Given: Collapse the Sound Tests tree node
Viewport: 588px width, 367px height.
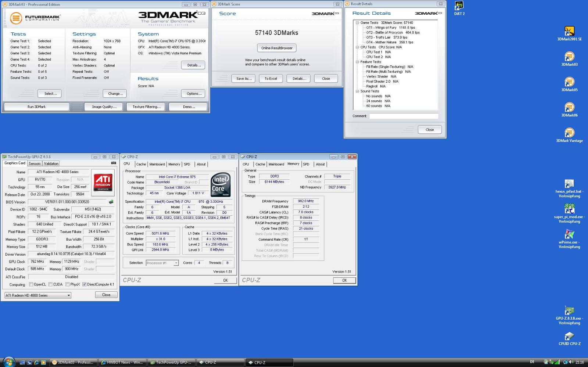Looking at the screenshot, I should pos(357,91).
